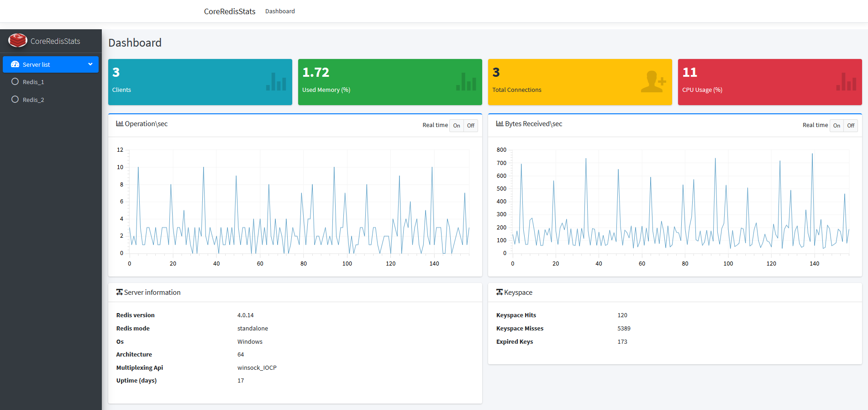Screen dimensions: 868x410
Task: Turn On real time for Bytes Received\sec
Action: (836, 126)
